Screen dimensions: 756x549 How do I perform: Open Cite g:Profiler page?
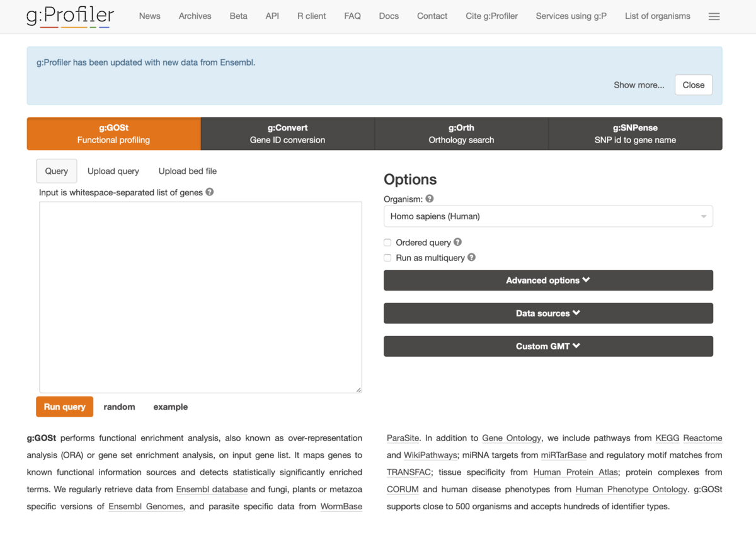pos(492,16)
